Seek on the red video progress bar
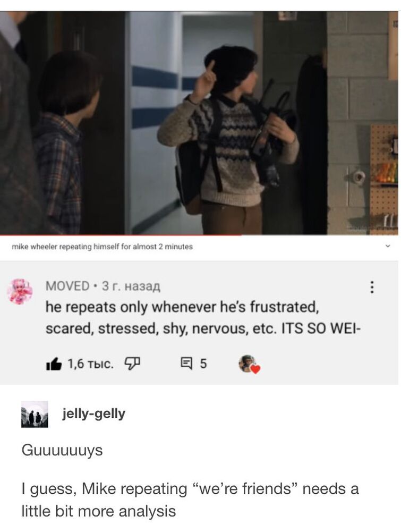 pyautogui.click(x=199, y=234)
